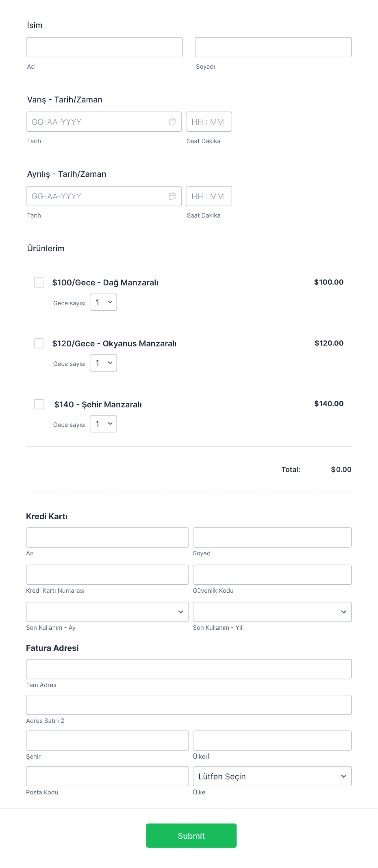This screenshot has height=868, width=378.
Task: Open night count dropdown for Okyanus Manzaralı
Action: tap(103, 363)
